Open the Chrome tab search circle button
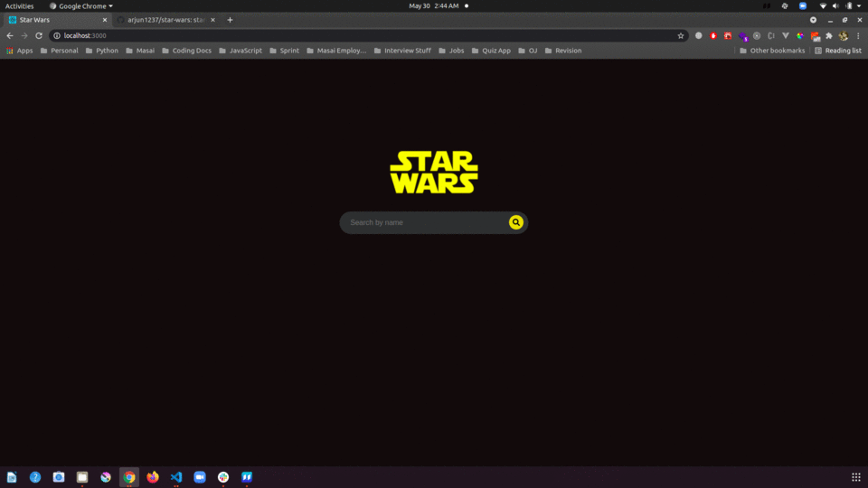868x488 pixels. tap(813, 20)
